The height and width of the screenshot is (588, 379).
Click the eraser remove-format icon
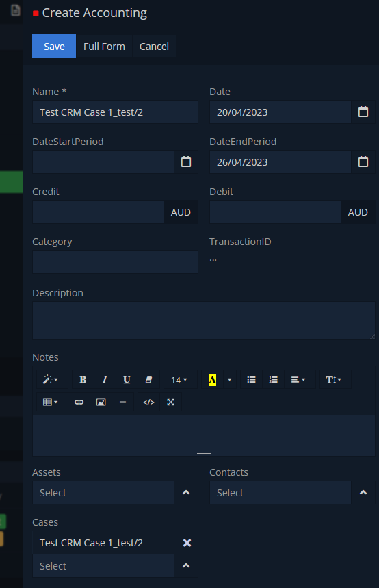pyautogui.click(x=148, y=379)
